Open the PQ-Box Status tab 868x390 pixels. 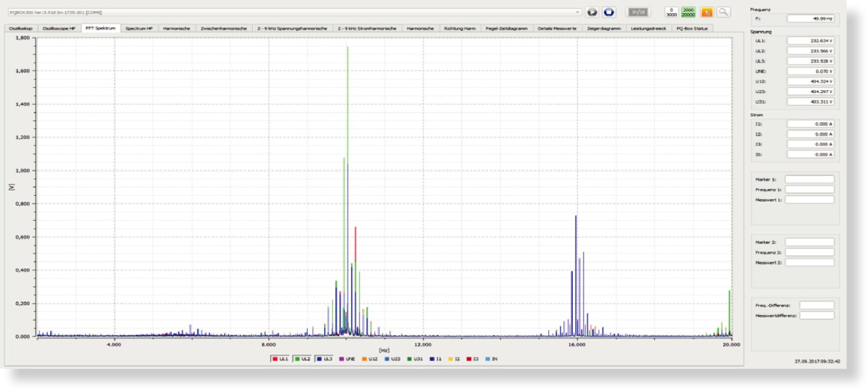point(692,28)
